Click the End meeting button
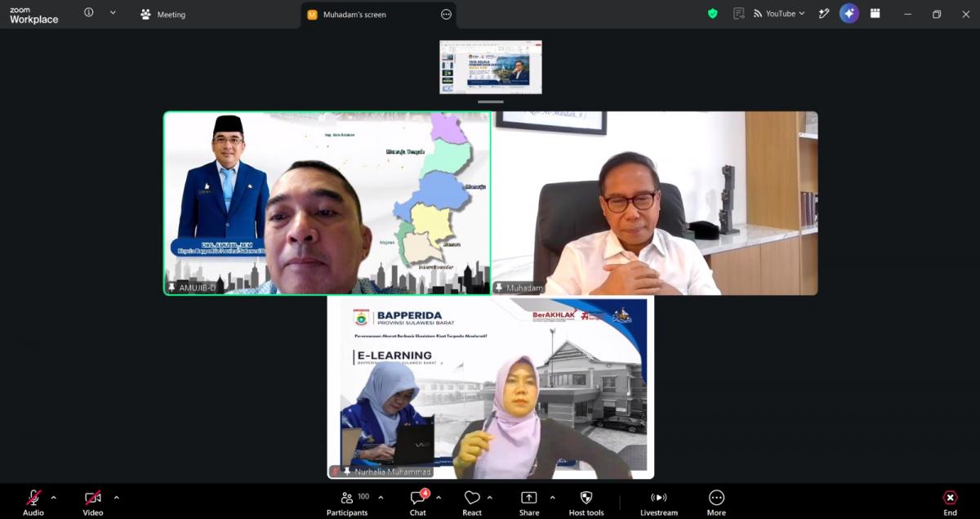Screen dimensions: 980x519 coord(950,502)
